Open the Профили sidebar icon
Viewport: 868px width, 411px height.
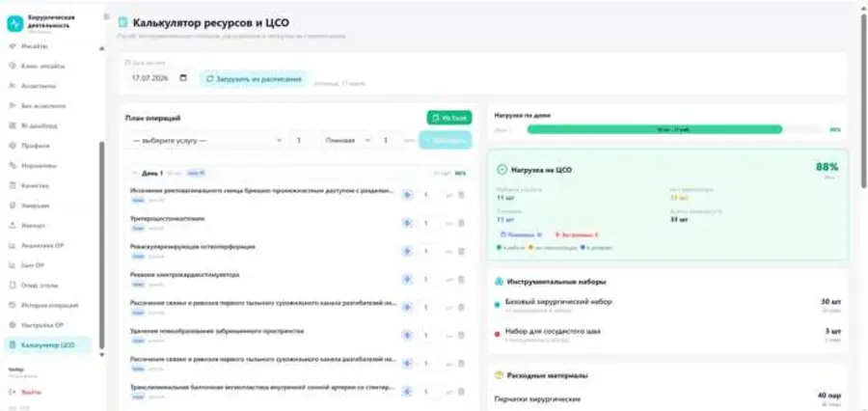[13, 146]
